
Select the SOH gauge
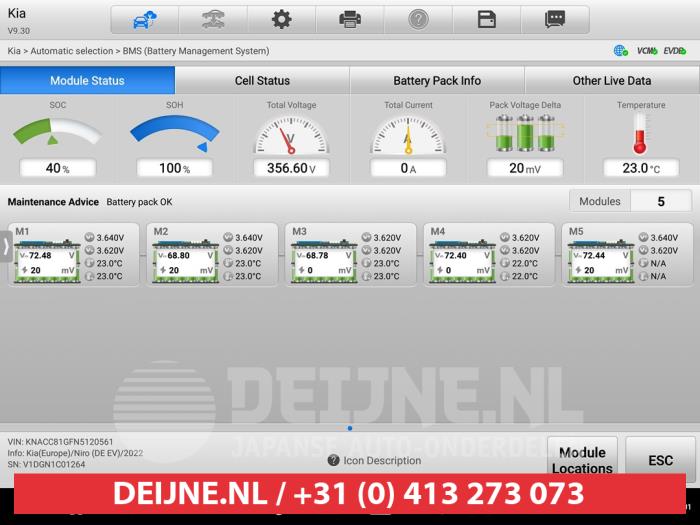click(x=175, y=133)
